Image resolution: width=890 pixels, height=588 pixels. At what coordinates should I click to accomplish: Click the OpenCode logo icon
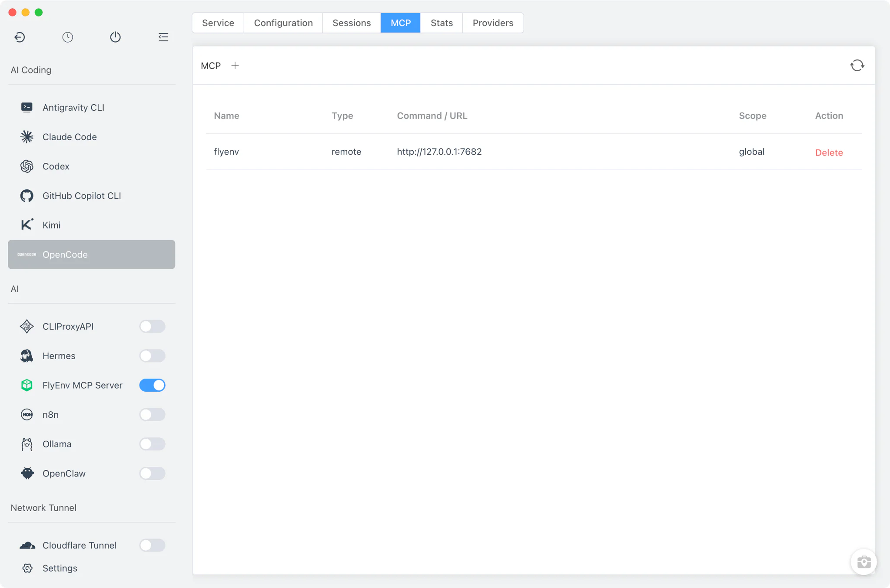click(x=27, y=254)
